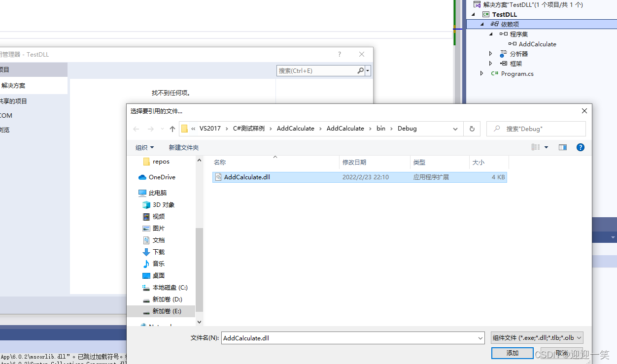Click the back arrow in file dialog
The height and width of the screenshot is (364, 617).
136,129
